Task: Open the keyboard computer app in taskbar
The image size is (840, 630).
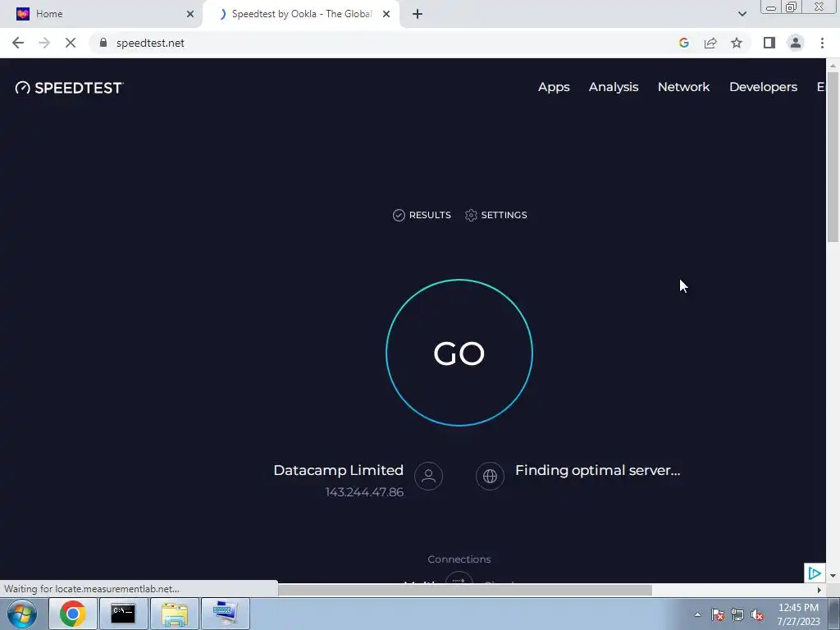Action: (x=226, y=614)
